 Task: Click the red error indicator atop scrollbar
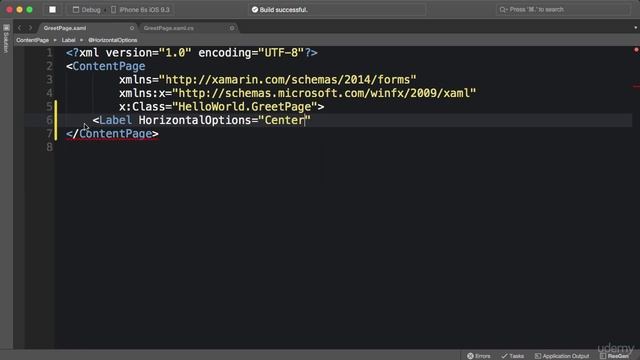636,50
